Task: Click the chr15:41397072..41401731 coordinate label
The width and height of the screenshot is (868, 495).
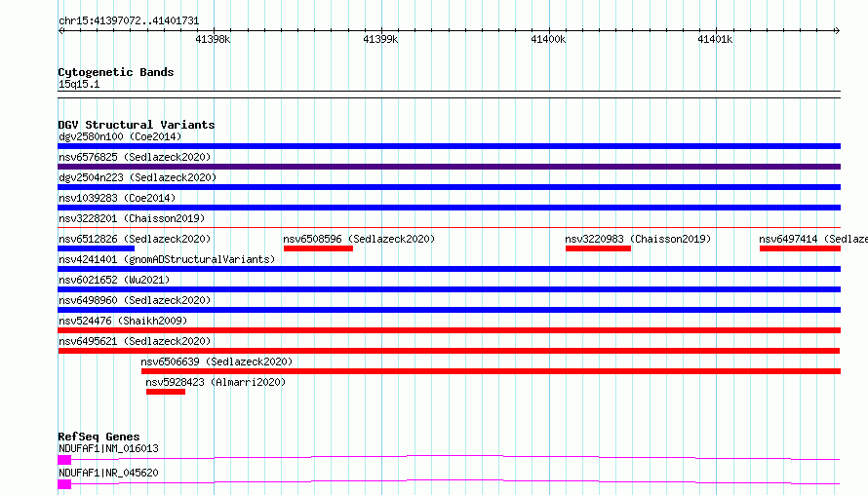Action: tap(129, 20)
